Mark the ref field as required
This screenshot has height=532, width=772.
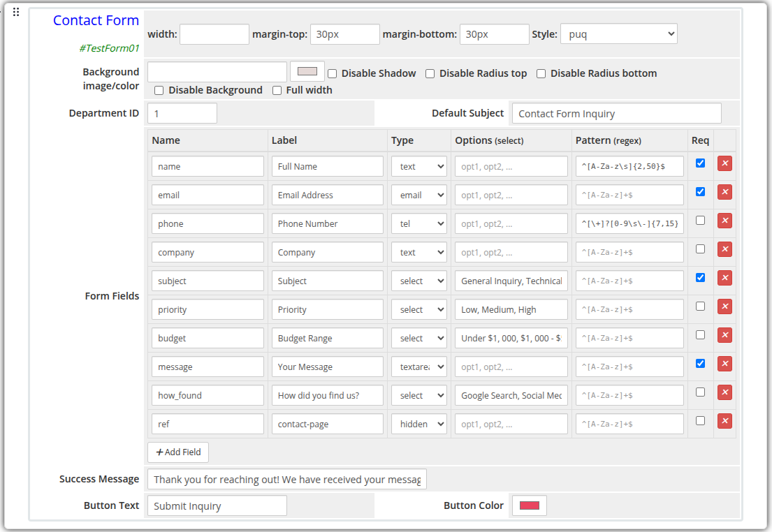[700, 420]
